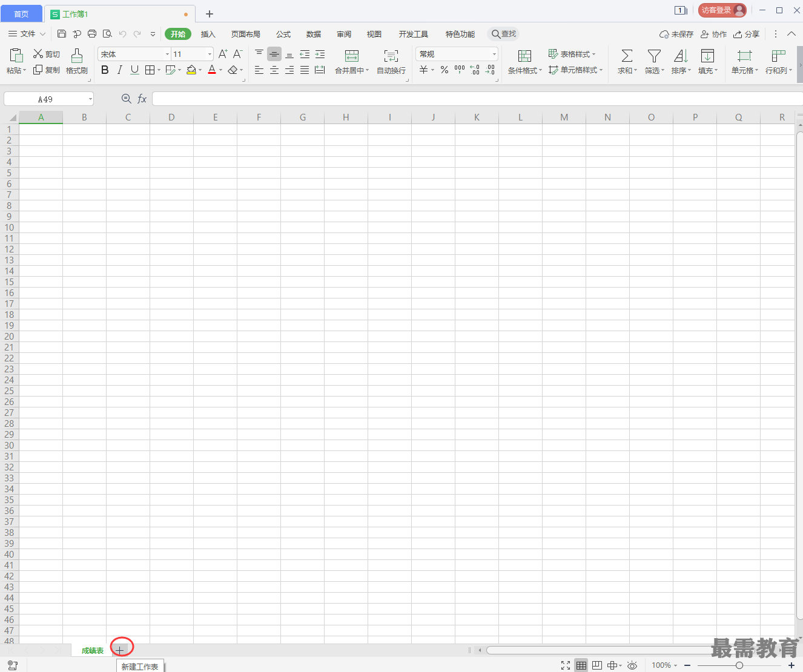
Task: Click the Conditional Formatting (条件格式) icon
Action: [524, 56]
